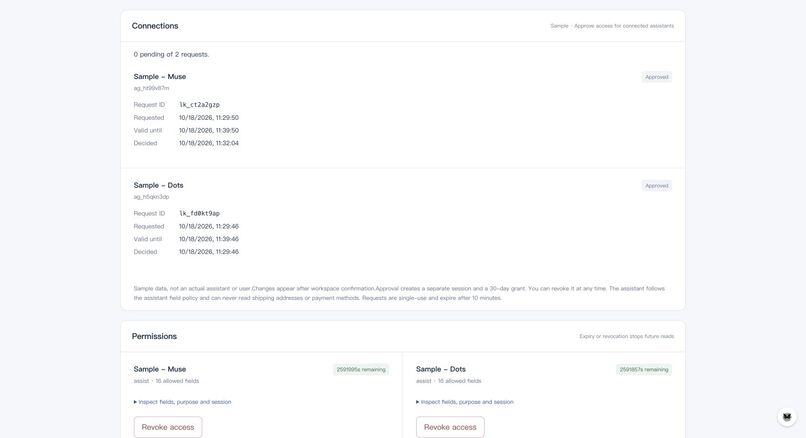Select request ID lk_fd0kt9ap
806x438 pixels.
pyautogui.click(x=199, y=213)
